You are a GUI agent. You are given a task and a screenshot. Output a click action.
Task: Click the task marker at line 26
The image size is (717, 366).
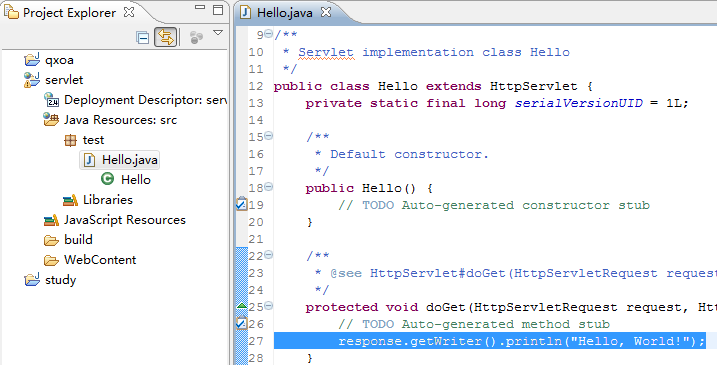coord(241,323)
